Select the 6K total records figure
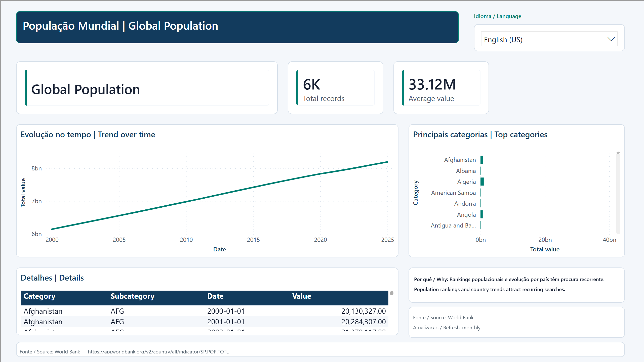644x362 pixels. coord(311,84)
